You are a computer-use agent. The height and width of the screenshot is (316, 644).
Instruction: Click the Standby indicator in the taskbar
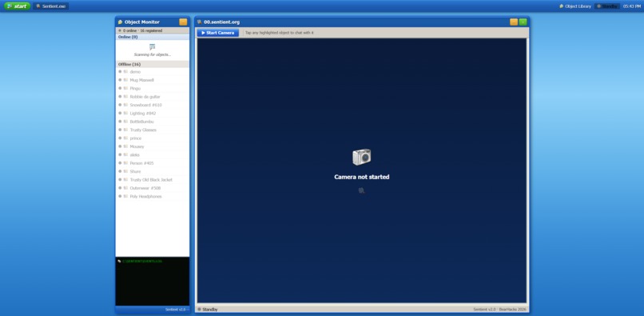click(x=607, y=6)
